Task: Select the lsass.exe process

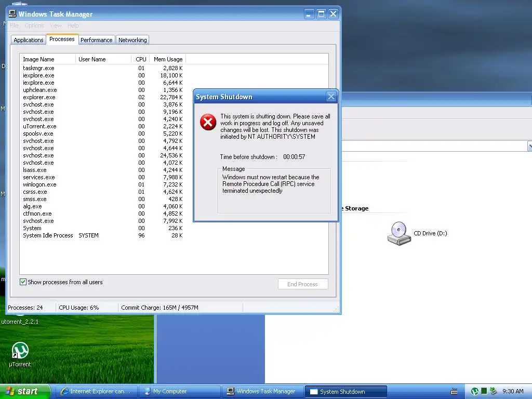Action: (102, 170)
